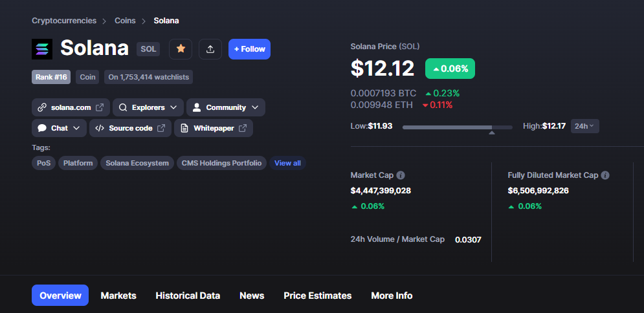Click the $12.12 price value
The height and width of the screenshot is (313, 644).
(383, 69)
